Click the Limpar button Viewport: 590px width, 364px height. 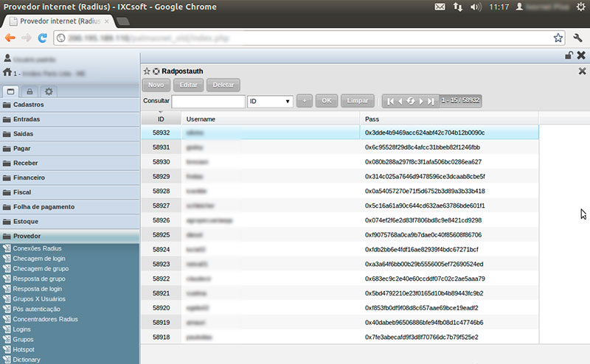(358, 101)
